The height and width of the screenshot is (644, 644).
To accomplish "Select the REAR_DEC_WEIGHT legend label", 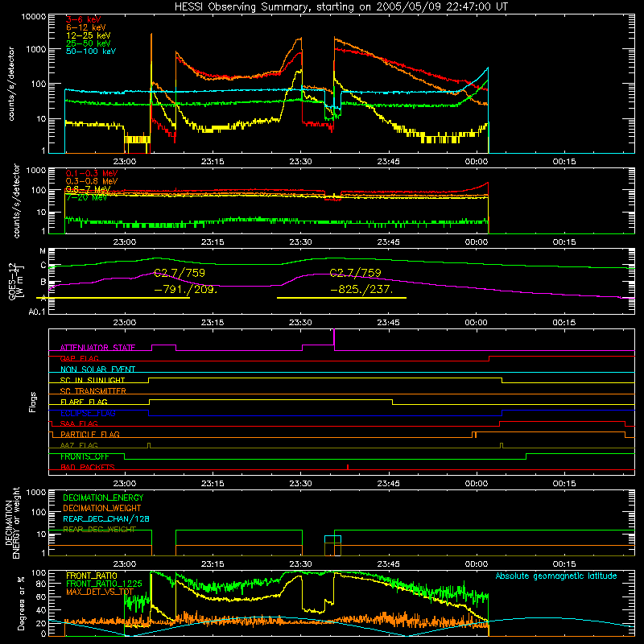I will coord(99,529).
